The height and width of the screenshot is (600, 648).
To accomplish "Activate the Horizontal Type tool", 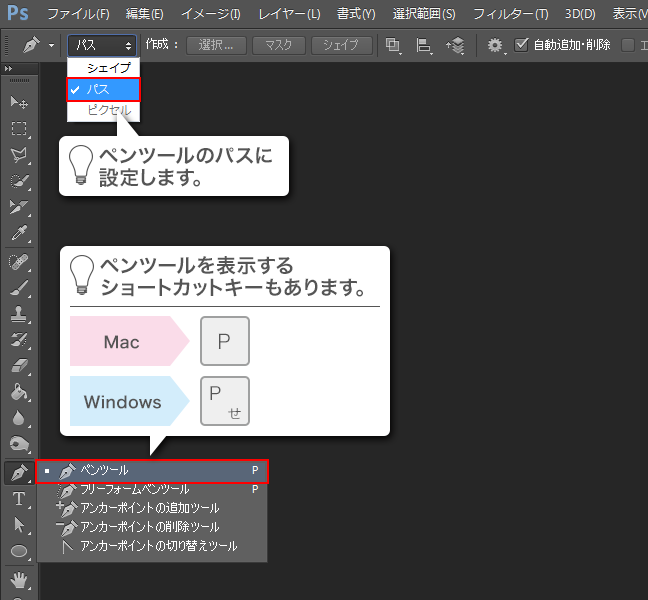I will point(18,498).
